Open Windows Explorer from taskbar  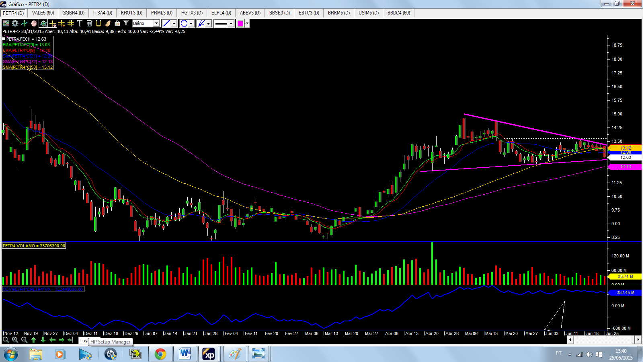pos(36,354)
